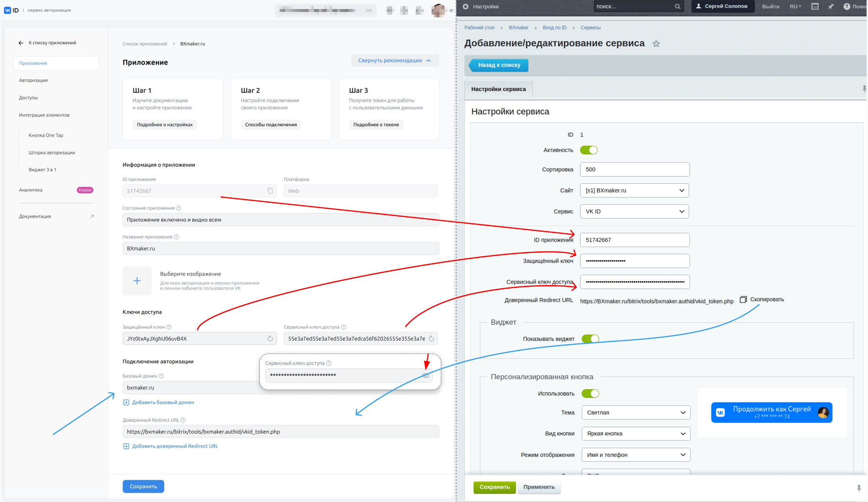
Task: Click Подробнее о токене button
Action: (376, 125)
